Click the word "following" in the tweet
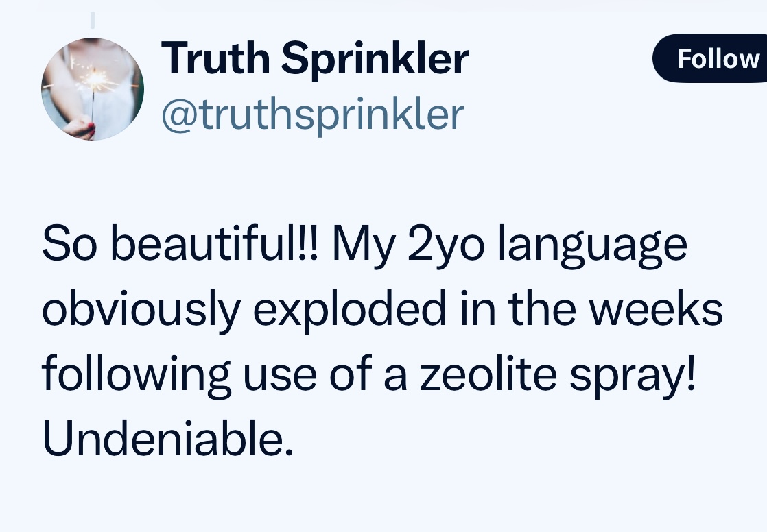Screen dimensions: 767x532 [x=137, y=376]
